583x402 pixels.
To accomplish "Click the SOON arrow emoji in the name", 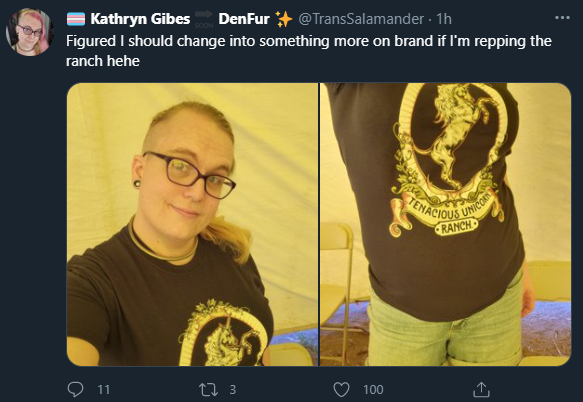I will 204,19.
